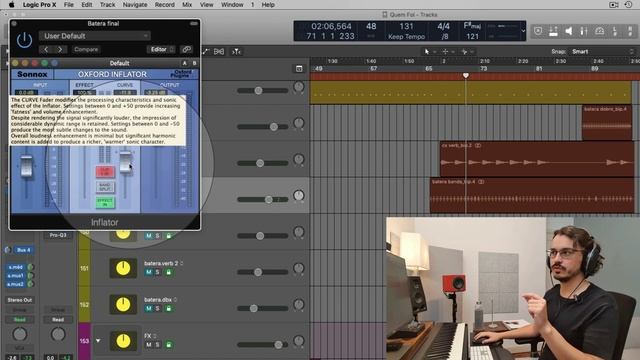The height and width of the screenshot is (360, 640).
Task: Toggle the lock on batera.verb 2 track
Action: pos(168,272)
